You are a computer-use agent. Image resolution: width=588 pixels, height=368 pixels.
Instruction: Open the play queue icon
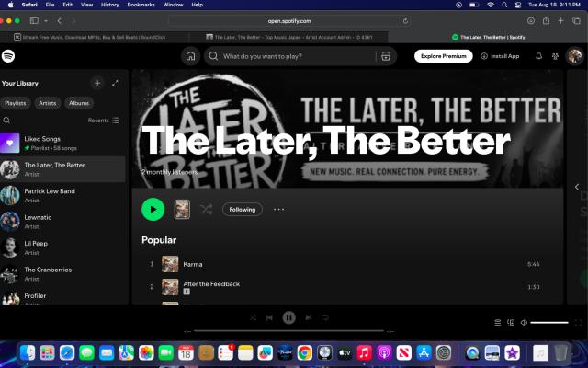click(498, 323)
